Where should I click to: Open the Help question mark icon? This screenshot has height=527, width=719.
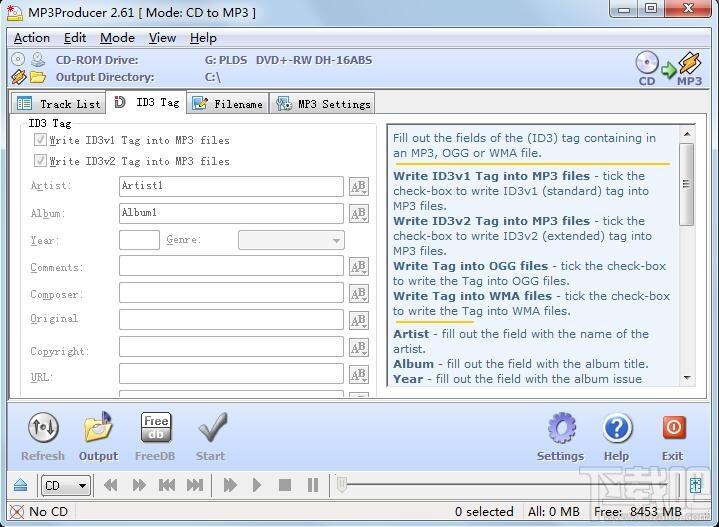tap(617, 427)
